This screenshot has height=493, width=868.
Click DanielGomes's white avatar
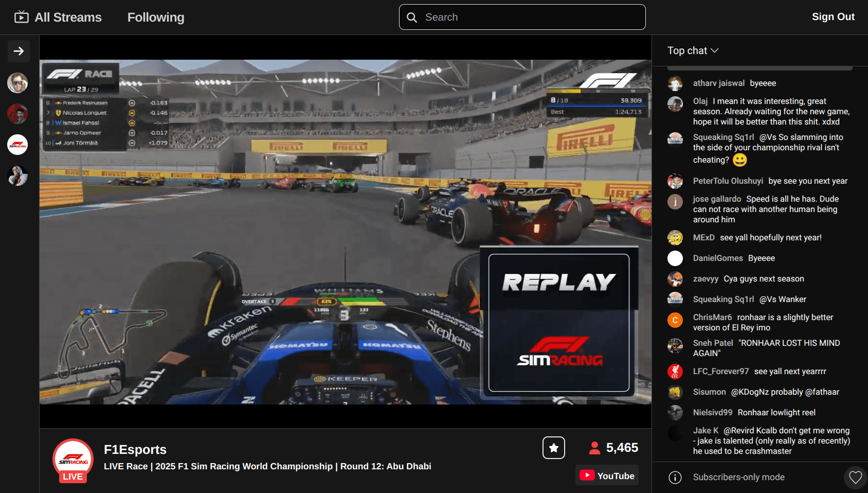pos(675,258)
